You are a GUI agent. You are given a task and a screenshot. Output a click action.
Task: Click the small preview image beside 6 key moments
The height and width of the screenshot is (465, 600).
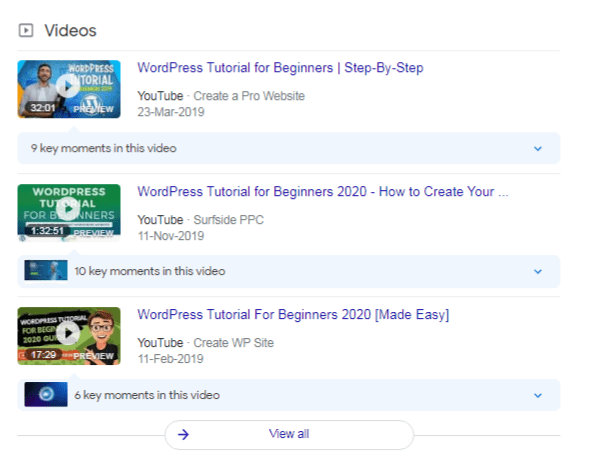(x=46, y=394)
